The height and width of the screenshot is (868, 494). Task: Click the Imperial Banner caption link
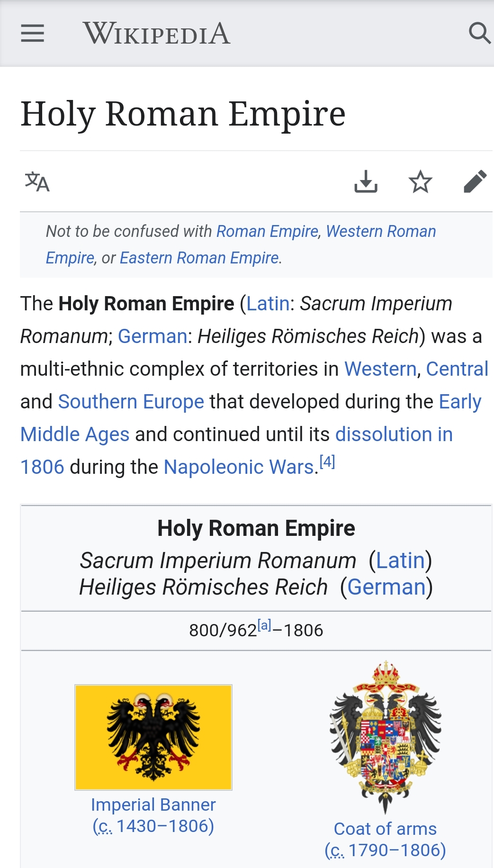[x=153, y=805]
